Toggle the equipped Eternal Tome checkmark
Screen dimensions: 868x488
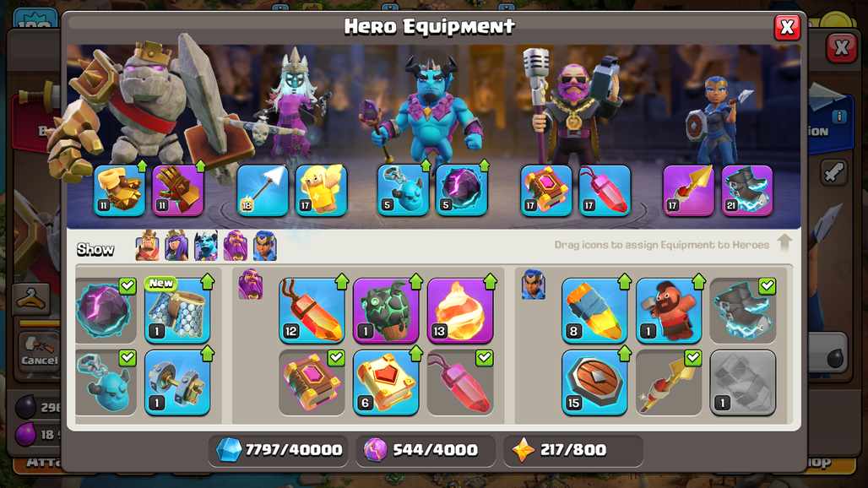[x=337, y=357]
